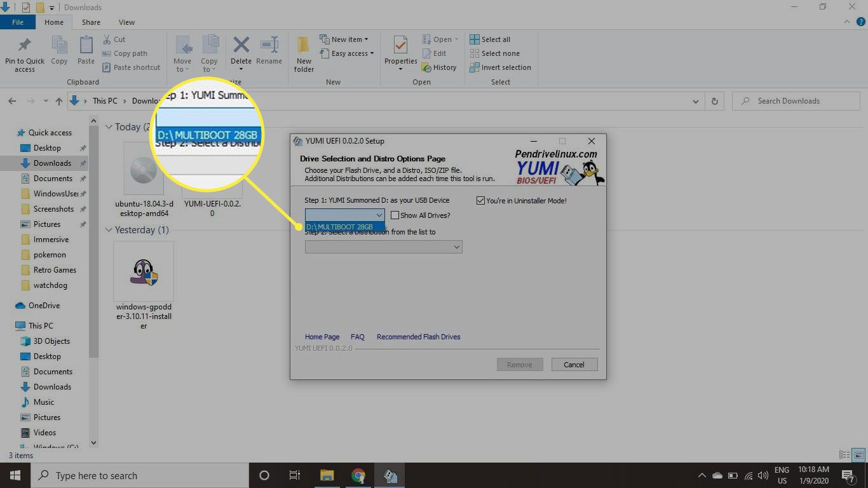The width and height of the screenshot is (868, 488).
Task: Collapse the Yesterday file group
Action: pos(109,230)
